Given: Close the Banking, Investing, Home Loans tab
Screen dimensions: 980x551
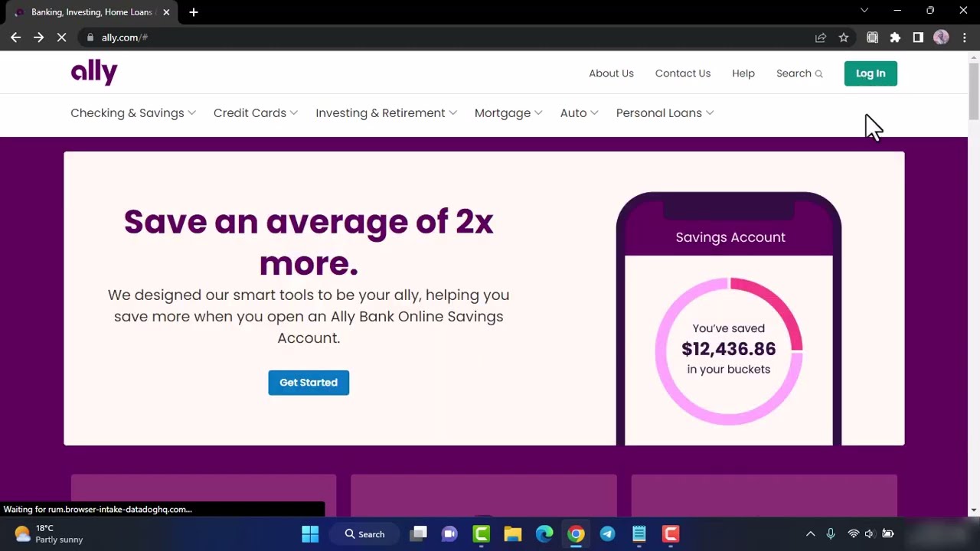Looking at the screenshot, I should [x=166, y=12].
